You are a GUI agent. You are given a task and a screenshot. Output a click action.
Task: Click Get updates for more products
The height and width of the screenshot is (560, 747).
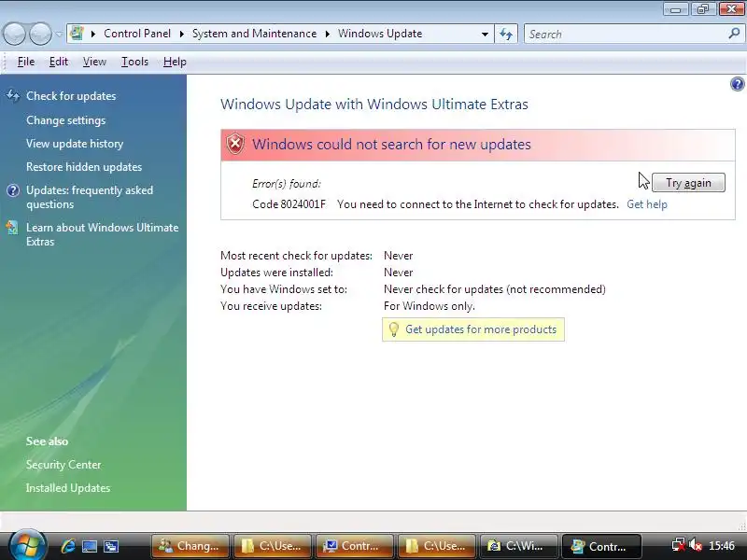point(481,329)
